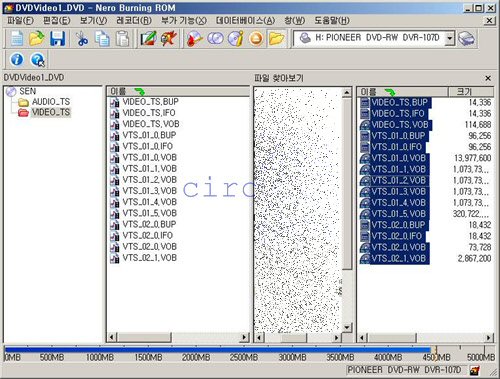The height and width of the screenshot is (379, 500).
Task: Click size value 13,977,600
Action: [473, 158]
